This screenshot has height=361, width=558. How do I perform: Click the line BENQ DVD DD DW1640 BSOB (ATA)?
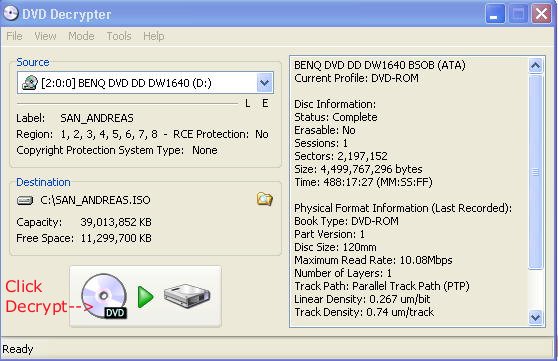pos(380,65)
